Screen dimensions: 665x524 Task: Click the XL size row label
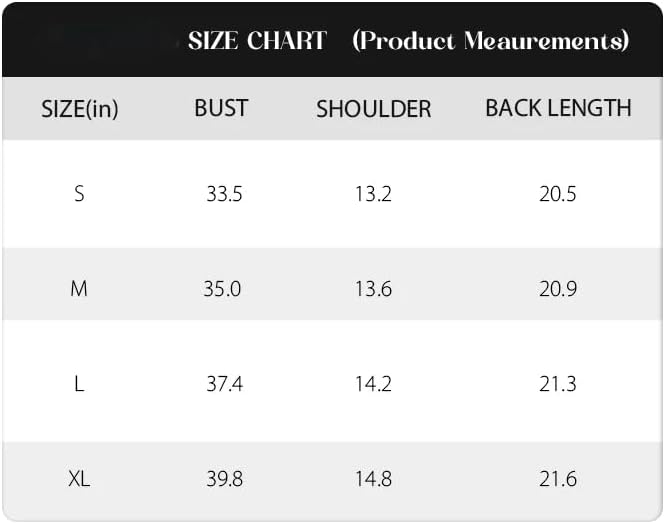coord(79,479)
